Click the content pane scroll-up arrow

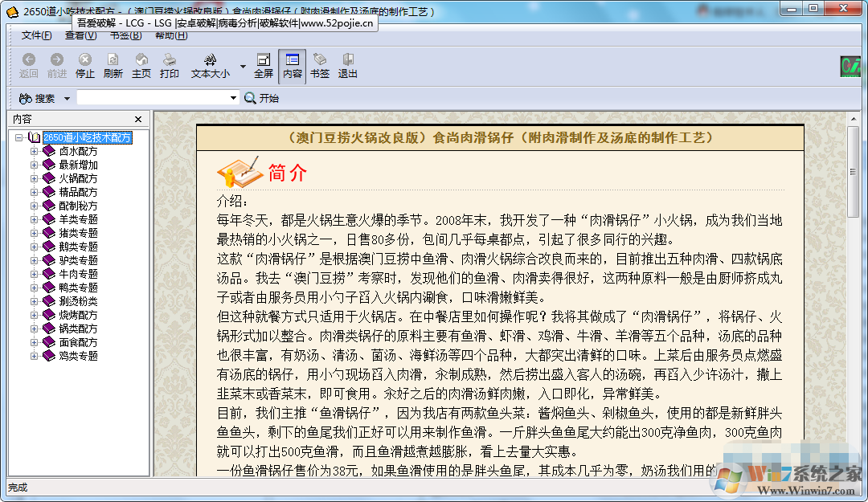(x=853, y=119)
